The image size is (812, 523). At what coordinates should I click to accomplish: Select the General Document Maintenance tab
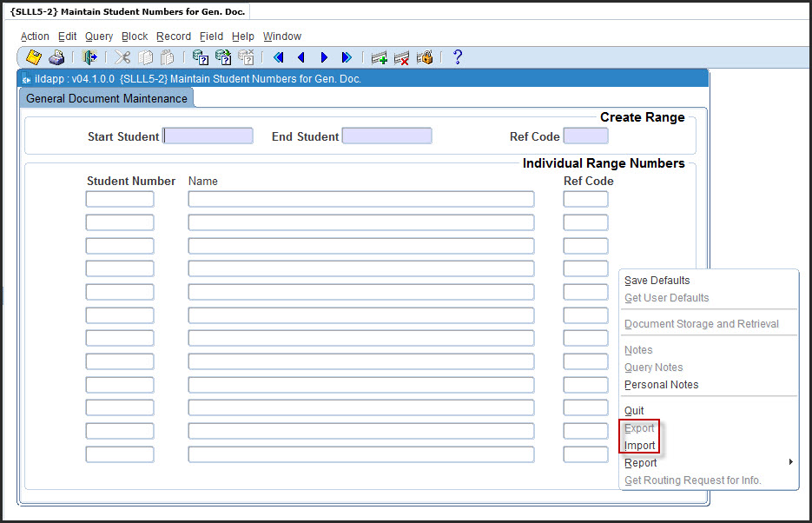point(107,98)
